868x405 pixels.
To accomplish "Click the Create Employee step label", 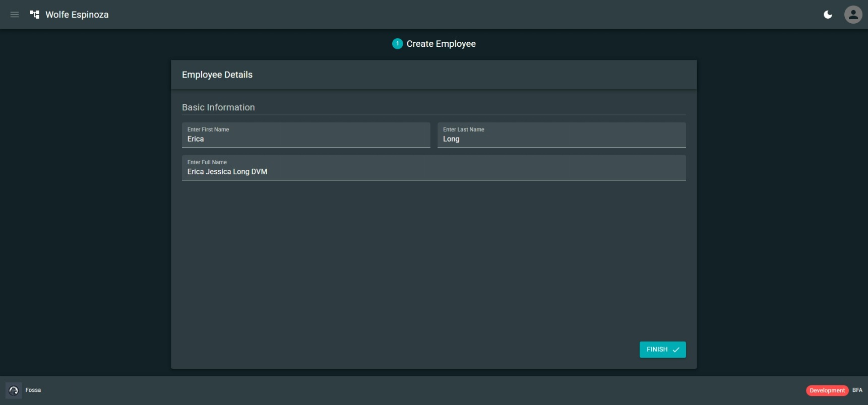I will pos(441,44).
